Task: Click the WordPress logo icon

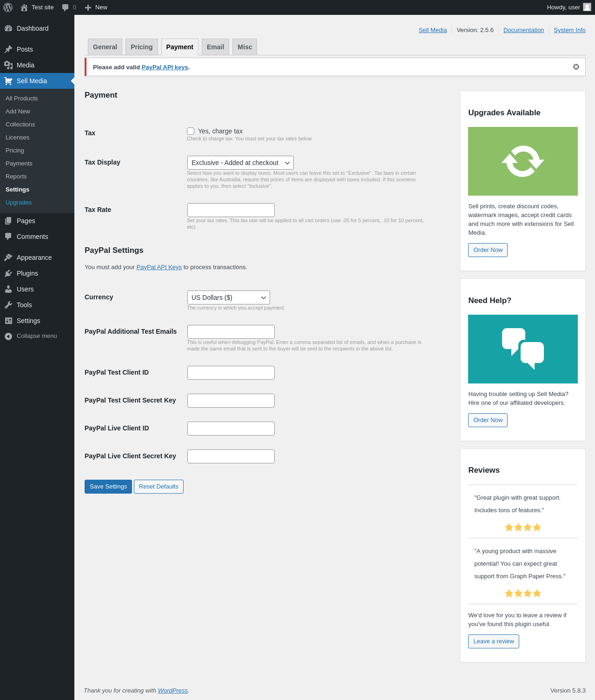Action: click(x=8, y=7)
